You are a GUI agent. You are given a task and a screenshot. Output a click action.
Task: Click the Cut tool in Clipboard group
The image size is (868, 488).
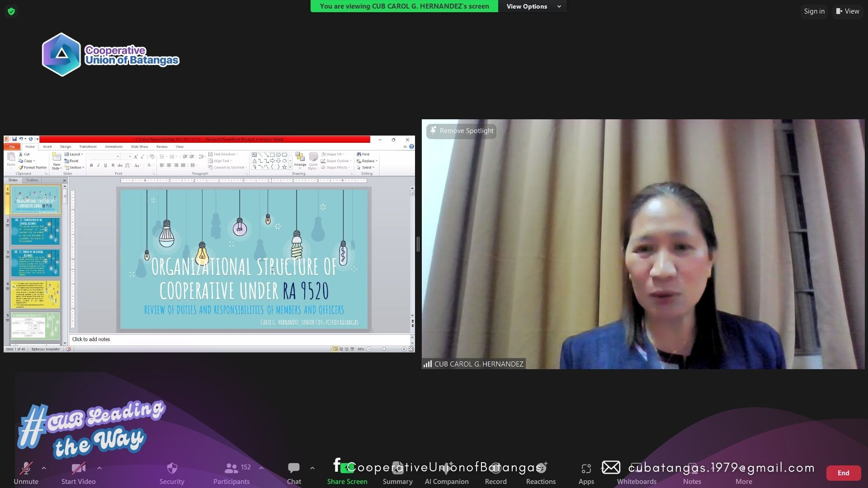(x=24, y=154)
